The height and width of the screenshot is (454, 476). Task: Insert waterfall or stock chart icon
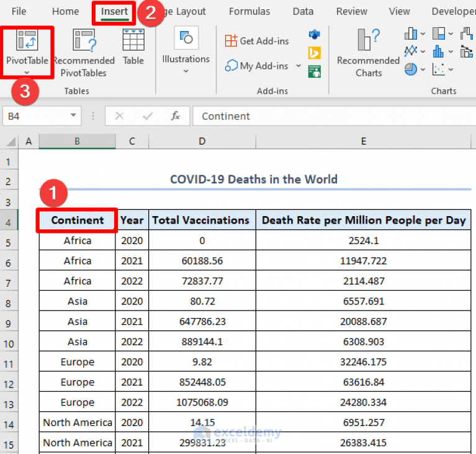467,34
